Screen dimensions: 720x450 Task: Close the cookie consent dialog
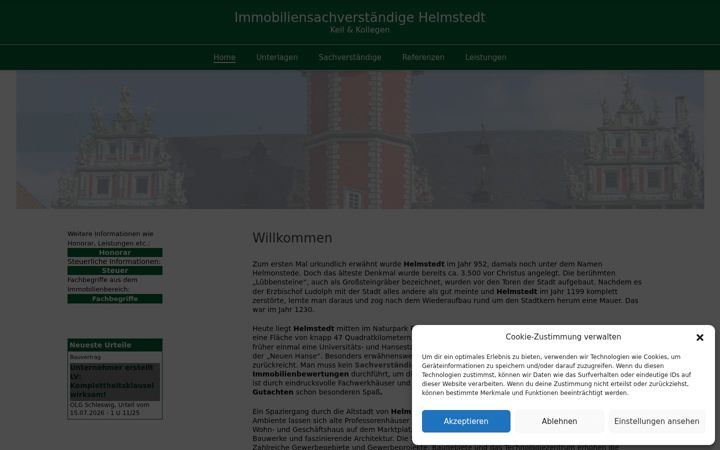click(x=699, y=338)
